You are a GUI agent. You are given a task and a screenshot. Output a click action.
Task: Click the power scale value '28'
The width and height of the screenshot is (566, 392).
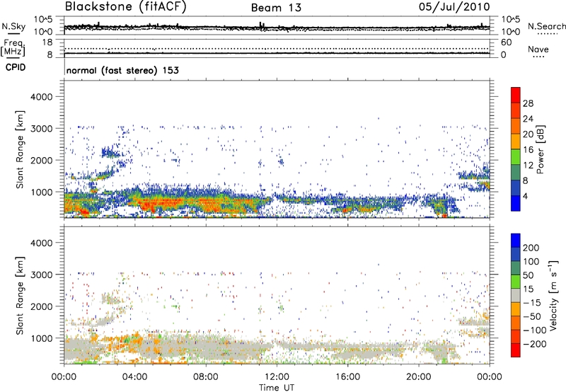528,103
